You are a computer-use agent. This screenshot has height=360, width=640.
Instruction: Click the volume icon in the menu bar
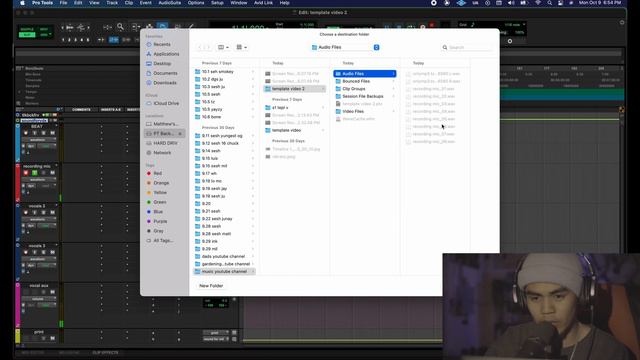tap(511, 3)
